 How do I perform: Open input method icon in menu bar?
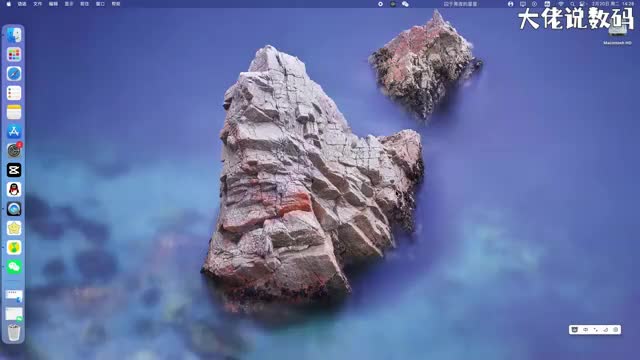click(547, 4)
